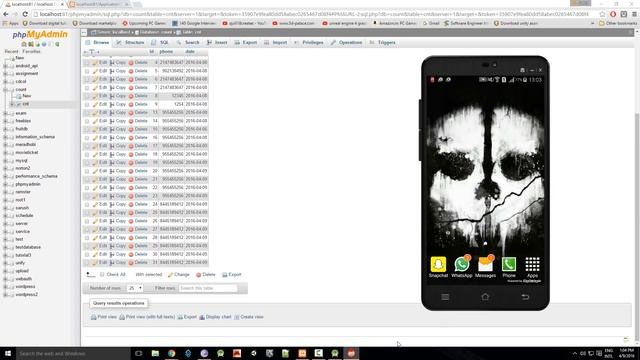Click the Recent link in sidebar
The image size is (640, 360).
pyautogui.click(x=11, y=52)
